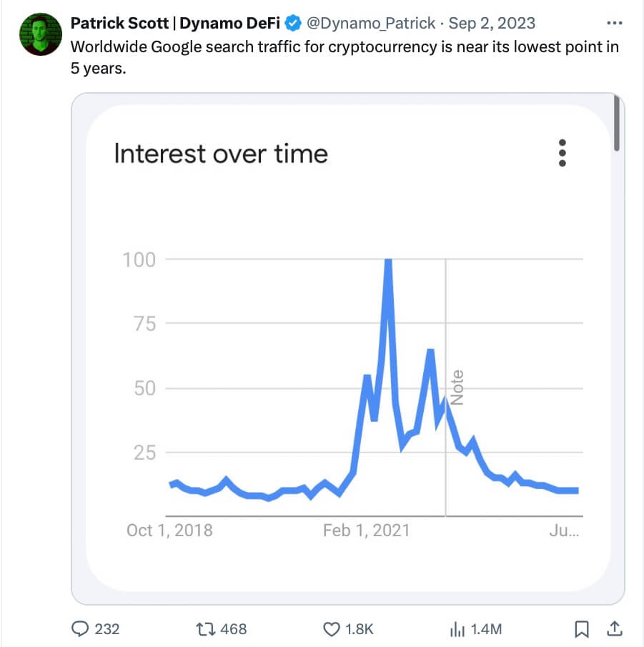The width and height of the screenshot is (644, 647).
Task: Click the blue verified badge
Action: (293, 23)
